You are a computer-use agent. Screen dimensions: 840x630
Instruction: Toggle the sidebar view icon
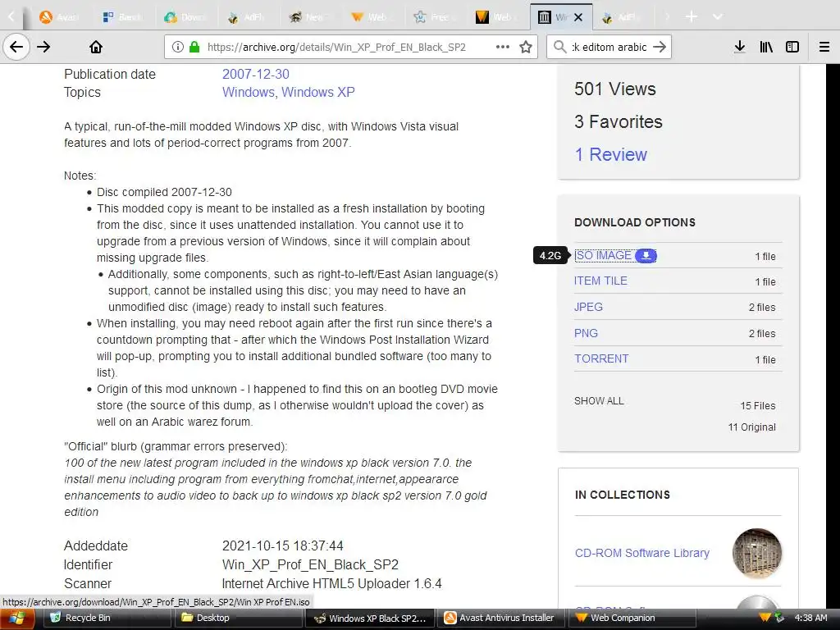(792, 47)
